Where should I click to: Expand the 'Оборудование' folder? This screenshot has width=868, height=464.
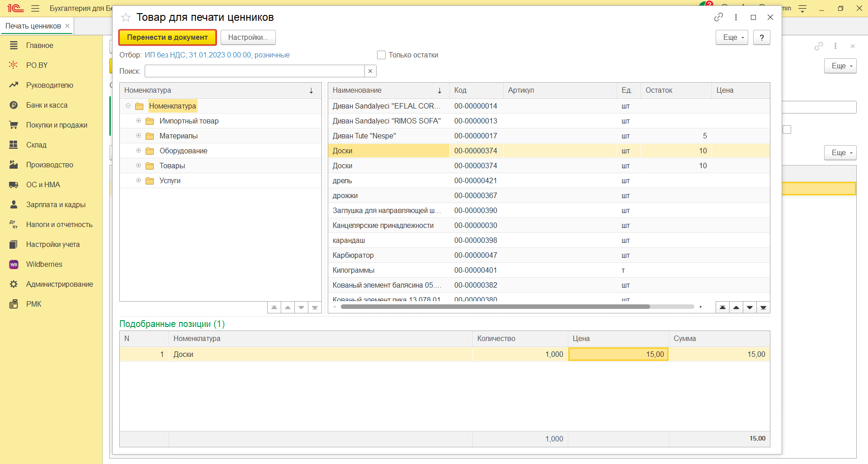click(x=139, y=151)
